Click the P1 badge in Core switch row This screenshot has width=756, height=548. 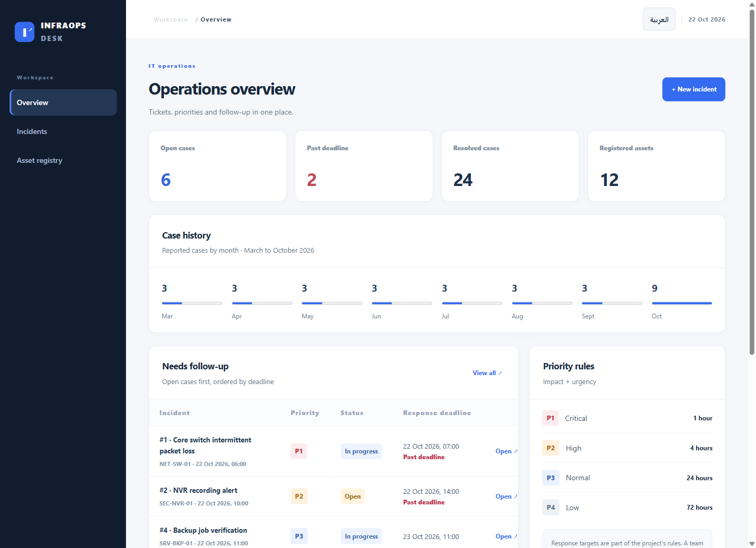click(299, 451)
